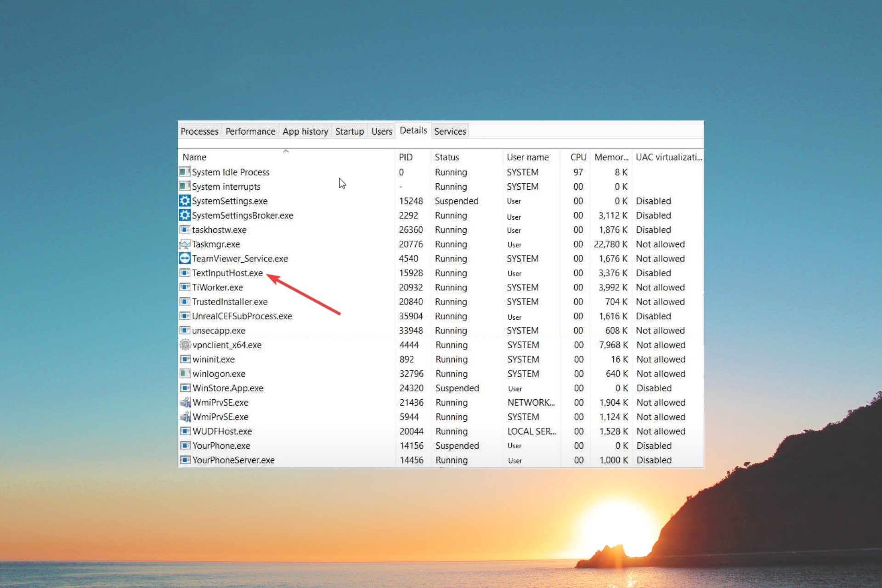
Task: Switch to the Users tab
Action: click(x=381, y=131)
